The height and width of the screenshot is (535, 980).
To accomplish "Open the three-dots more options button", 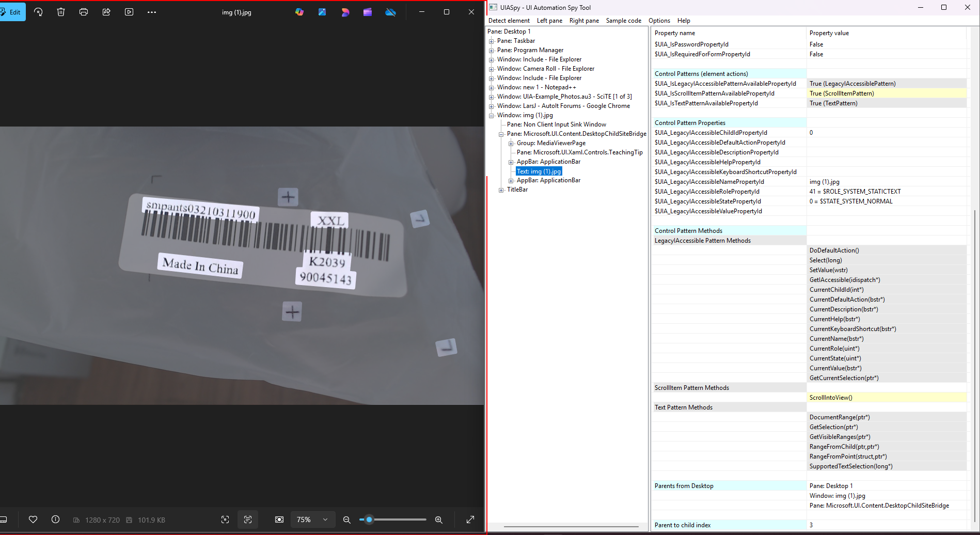I will 151,12.
